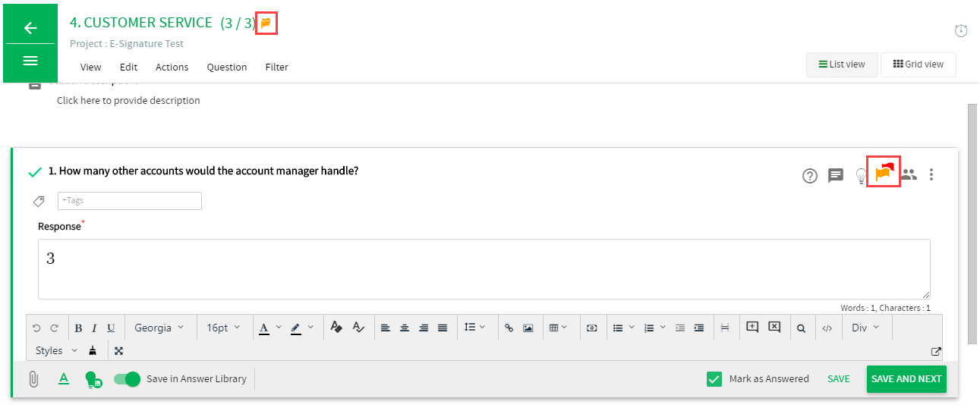Switch to Grid view

(x=918, y=64)
